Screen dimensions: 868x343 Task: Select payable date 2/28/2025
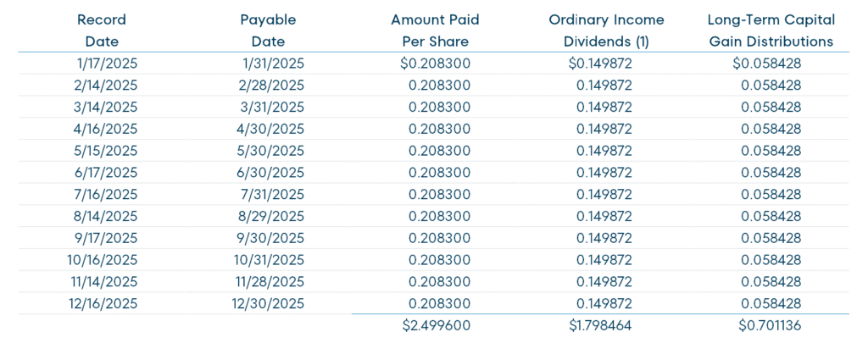pos(272,85)
